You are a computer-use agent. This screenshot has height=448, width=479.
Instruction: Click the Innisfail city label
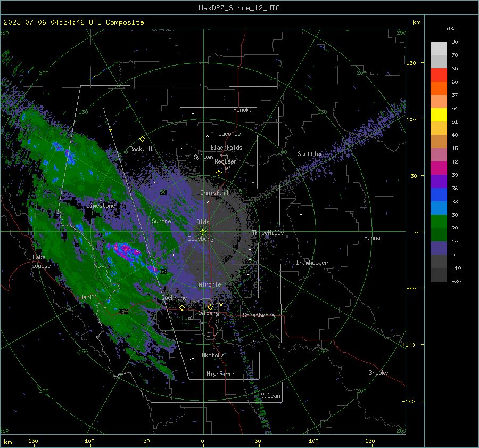click(x=215, y=193)
